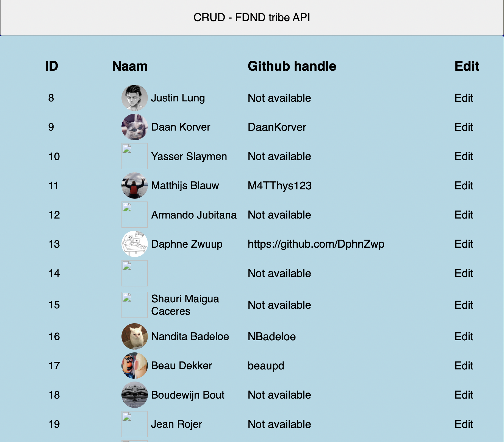The height and width of the screenshot is (442, 504).
Task: Open Edit for Justin Lung
Action: 464,98
